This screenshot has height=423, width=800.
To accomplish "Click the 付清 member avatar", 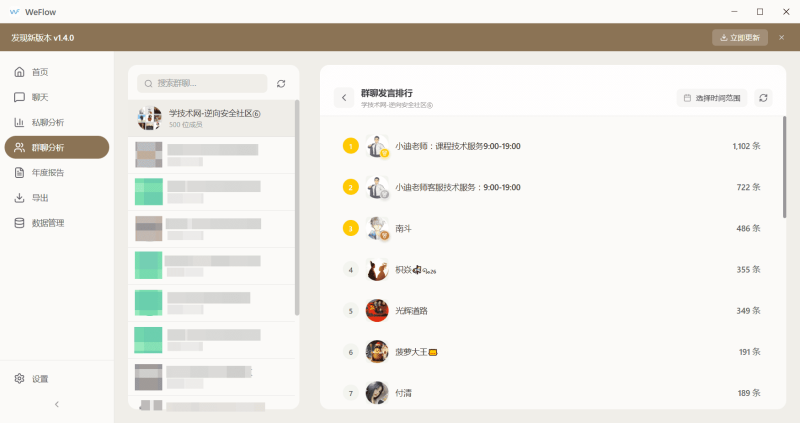I will (377, 393).
